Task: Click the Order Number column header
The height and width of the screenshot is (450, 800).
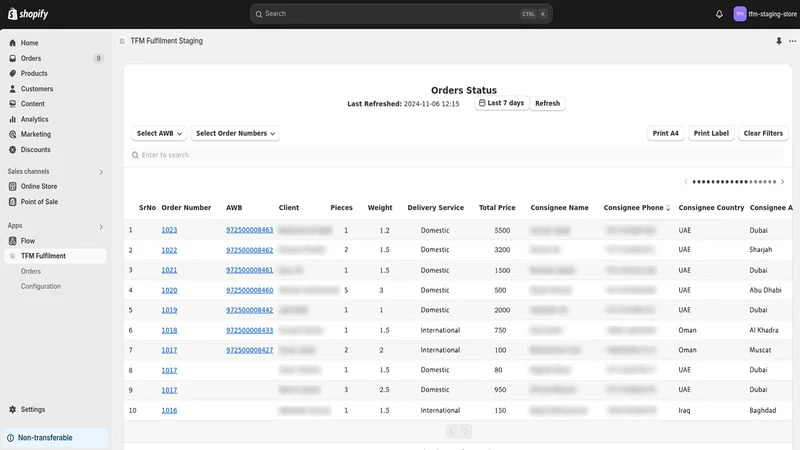Action: point(186,208)
